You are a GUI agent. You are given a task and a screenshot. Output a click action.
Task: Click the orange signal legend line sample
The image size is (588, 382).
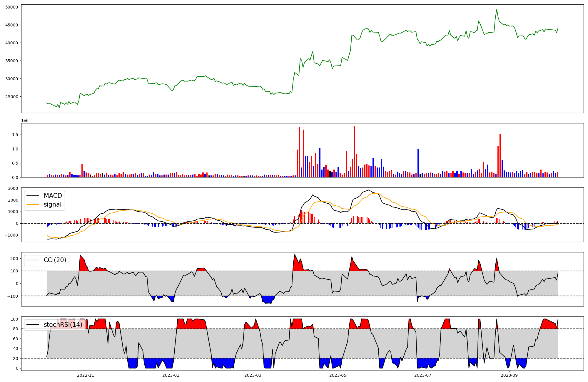[33, 205]
